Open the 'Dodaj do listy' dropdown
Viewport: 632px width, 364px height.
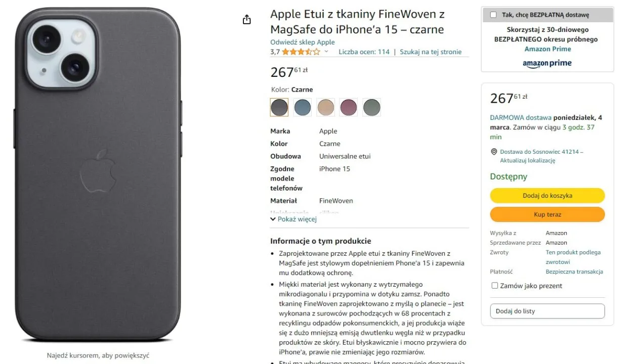(x=547, y=311)
